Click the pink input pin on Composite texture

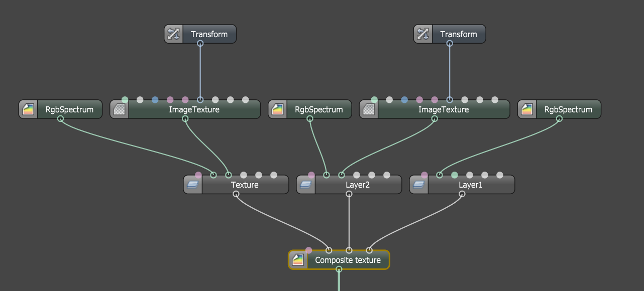coord(308,250)
